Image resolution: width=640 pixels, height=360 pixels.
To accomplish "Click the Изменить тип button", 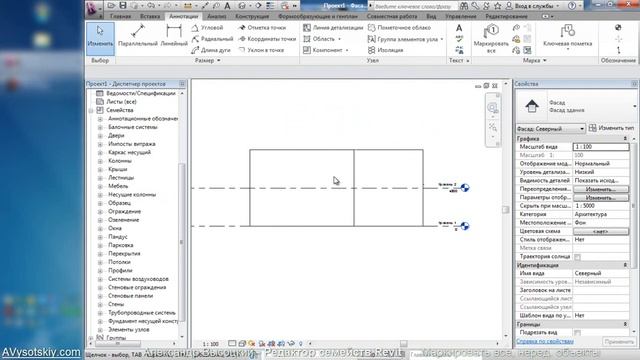I will click(x=612, y=128).
